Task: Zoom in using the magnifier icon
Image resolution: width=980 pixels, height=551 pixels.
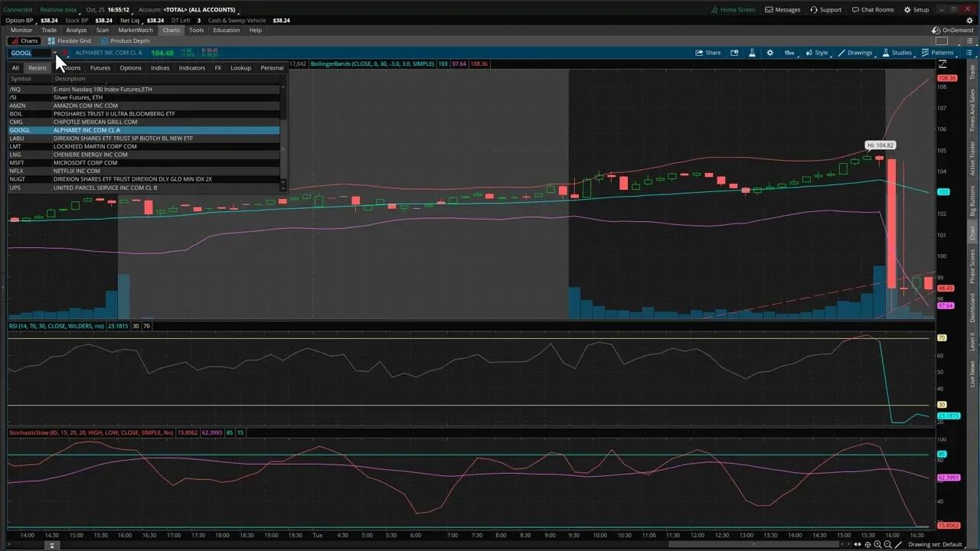Action: click(x=878, y=544)
